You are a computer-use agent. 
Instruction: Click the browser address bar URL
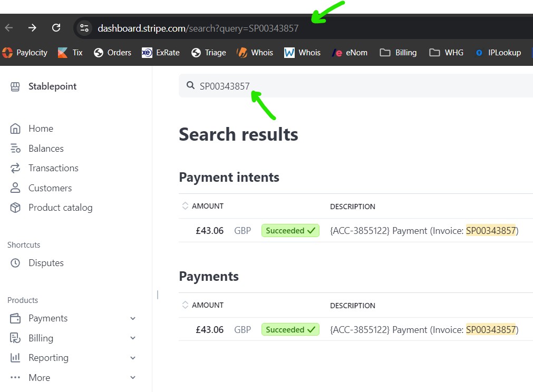click(198, 28)
